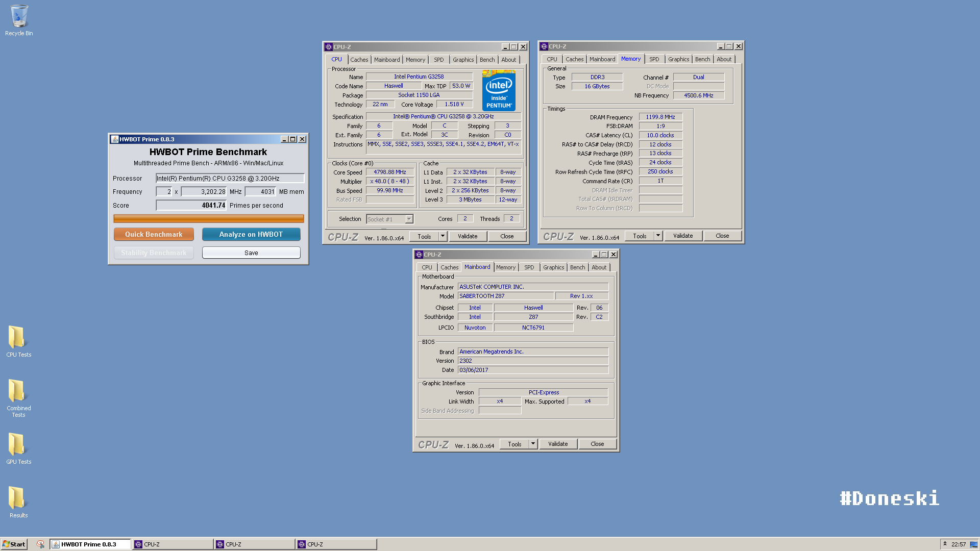Open the Socket #1 selection dropdown
The height and width of the screenshot is (551, 980).
click(409, 219)
